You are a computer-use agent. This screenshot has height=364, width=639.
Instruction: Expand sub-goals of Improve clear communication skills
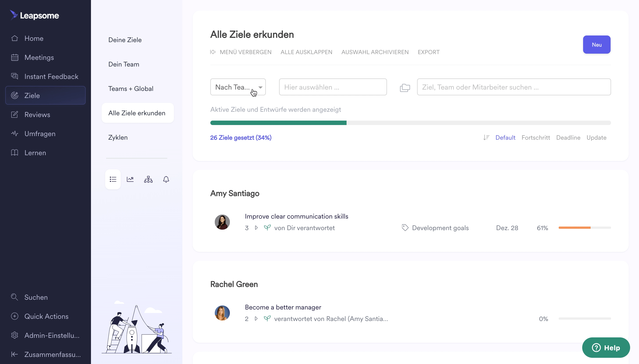point(256,227)
